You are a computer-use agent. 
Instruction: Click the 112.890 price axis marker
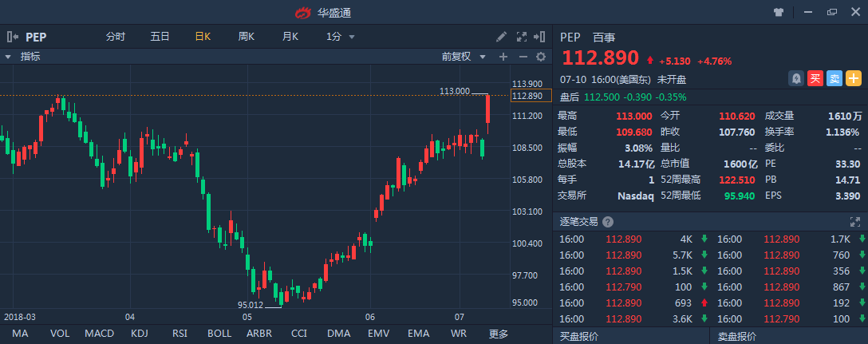[x=532, y=96]
